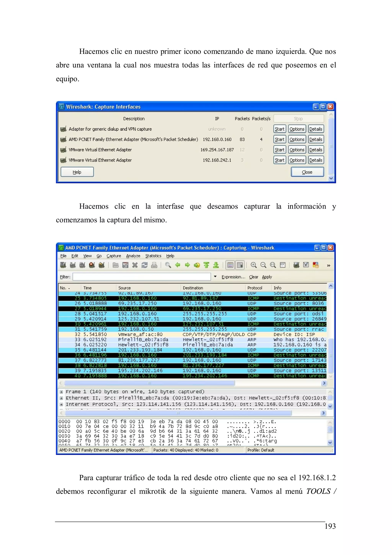Click the Print packets toolbar icon

tap(154, 265)
